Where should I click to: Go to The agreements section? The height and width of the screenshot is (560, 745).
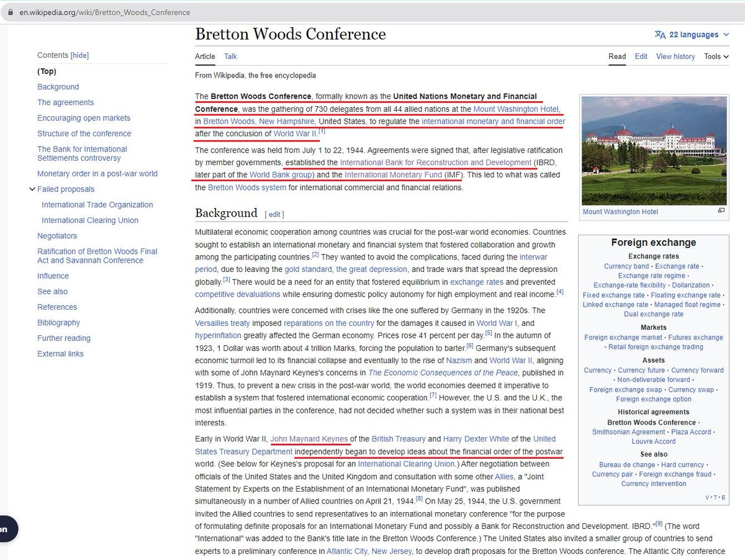[x=65, y=102]
